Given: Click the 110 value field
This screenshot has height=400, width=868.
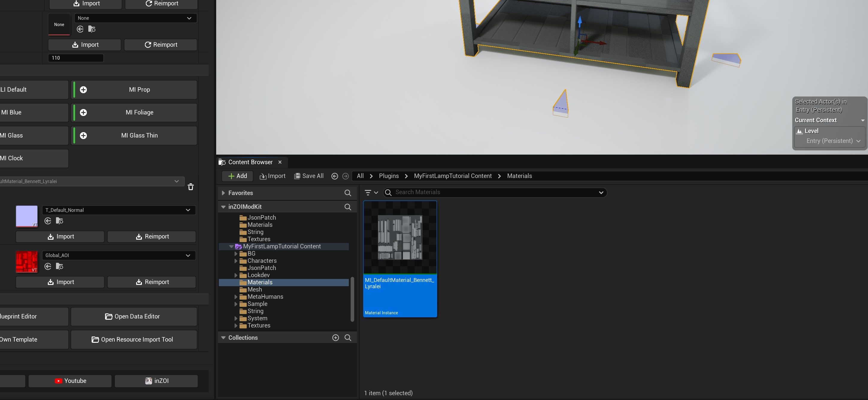Looking at the screenshot, I should coord(76,58).
